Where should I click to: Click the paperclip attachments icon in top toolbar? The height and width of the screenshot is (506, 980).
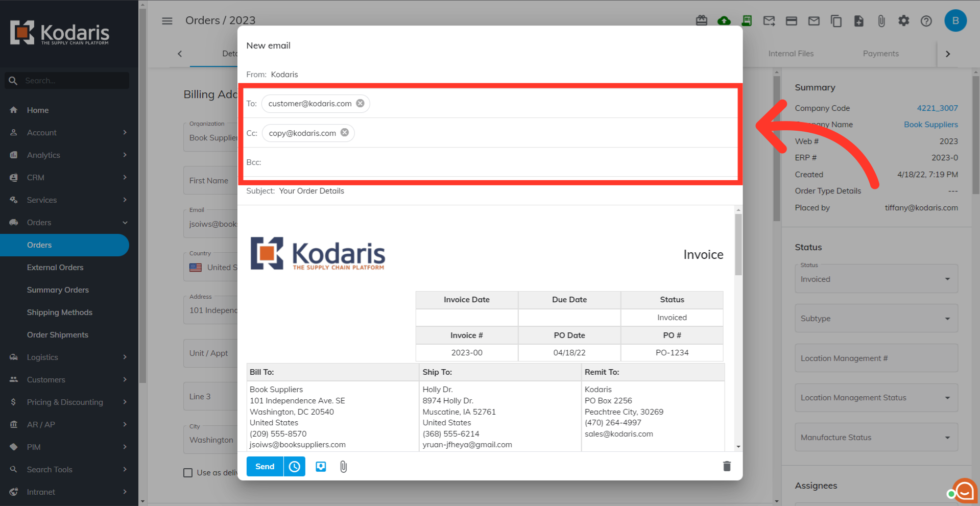(881, 21)
